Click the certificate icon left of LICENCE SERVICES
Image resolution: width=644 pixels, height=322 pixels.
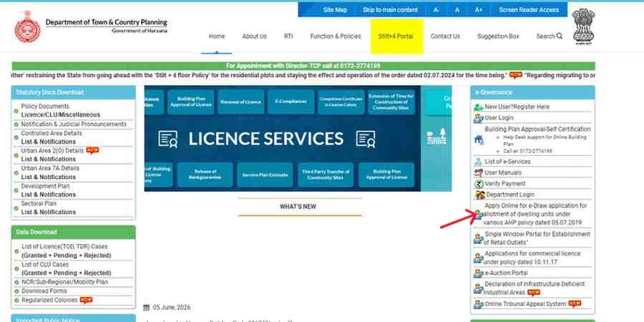tap(168, 139)
